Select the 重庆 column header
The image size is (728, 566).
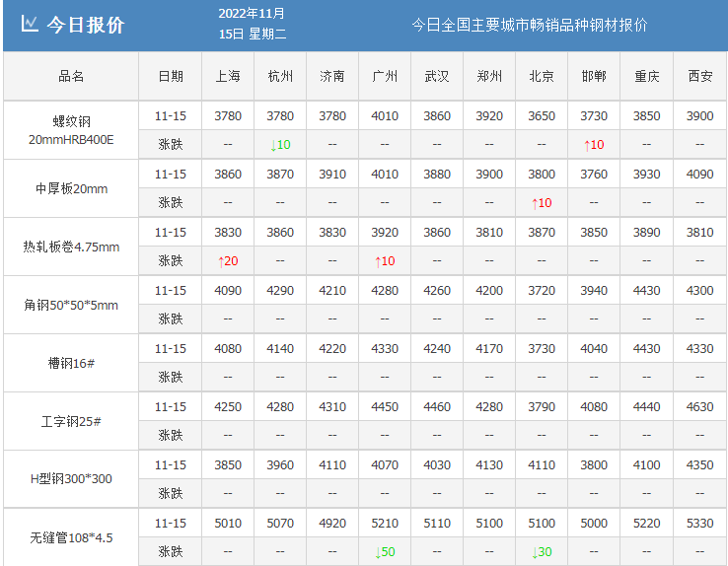tap(647, 76)
